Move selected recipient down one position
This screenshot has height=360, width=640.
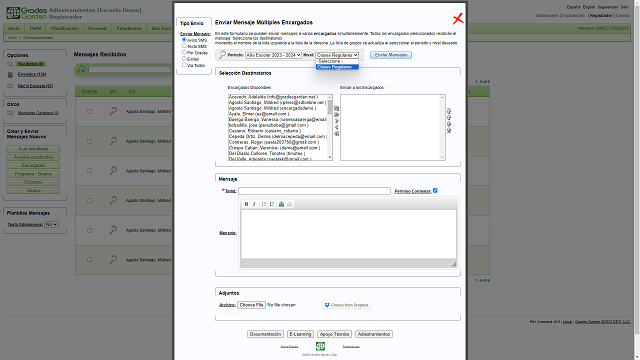[x=449, y=124]
